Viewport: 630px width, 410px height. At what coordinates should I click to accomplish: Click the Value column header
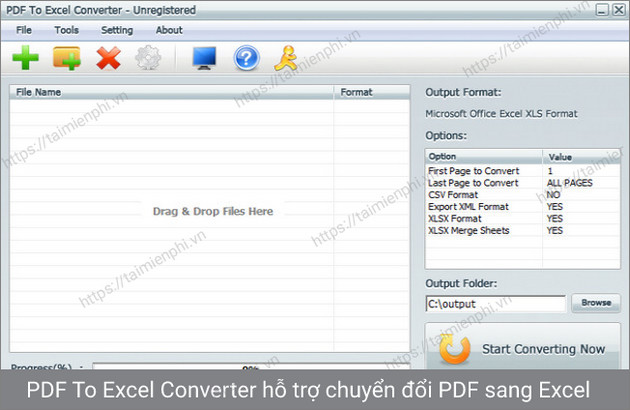coord(581,156)
